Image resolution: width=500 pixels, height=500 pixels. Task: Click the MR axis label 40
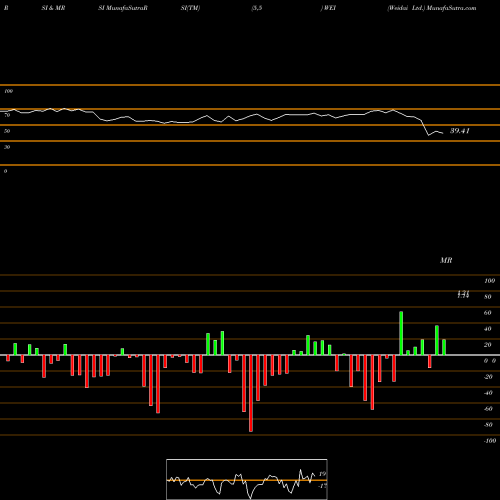[488, 329]
